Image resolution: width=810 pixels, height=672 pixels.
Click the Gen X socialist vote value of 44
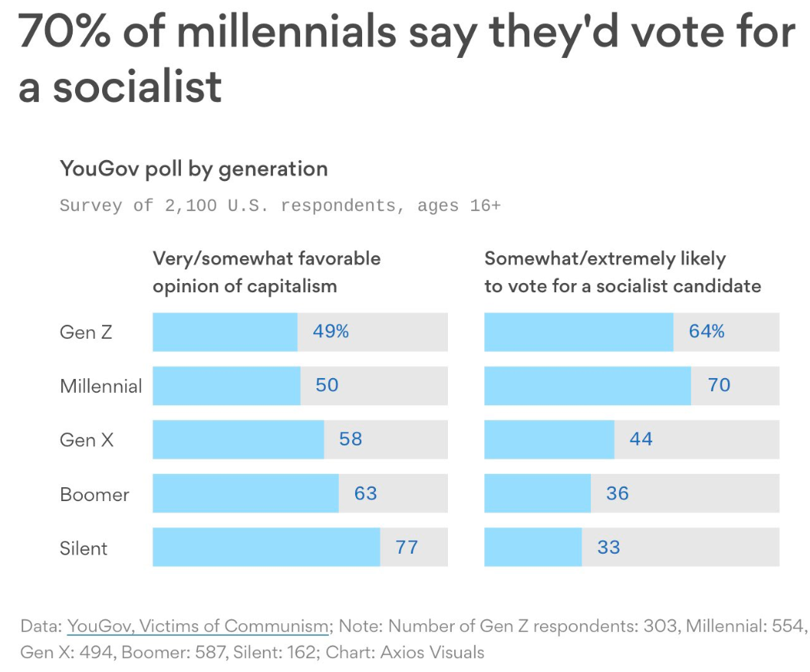click(641, 439)
